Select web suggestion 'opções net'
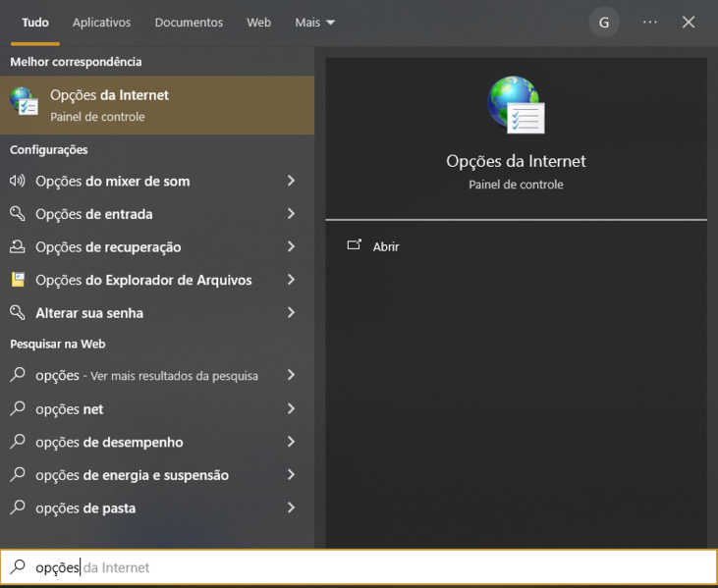The height and width of the screenshot is (588, 718). pos(157,408)
